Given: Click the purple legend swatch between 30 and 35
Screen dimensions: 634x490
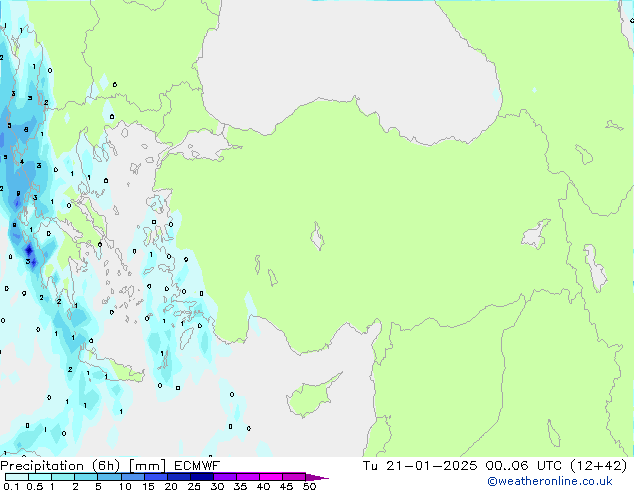Looking at the screenshot, I should pyautogui.click(x=229, y=477).
